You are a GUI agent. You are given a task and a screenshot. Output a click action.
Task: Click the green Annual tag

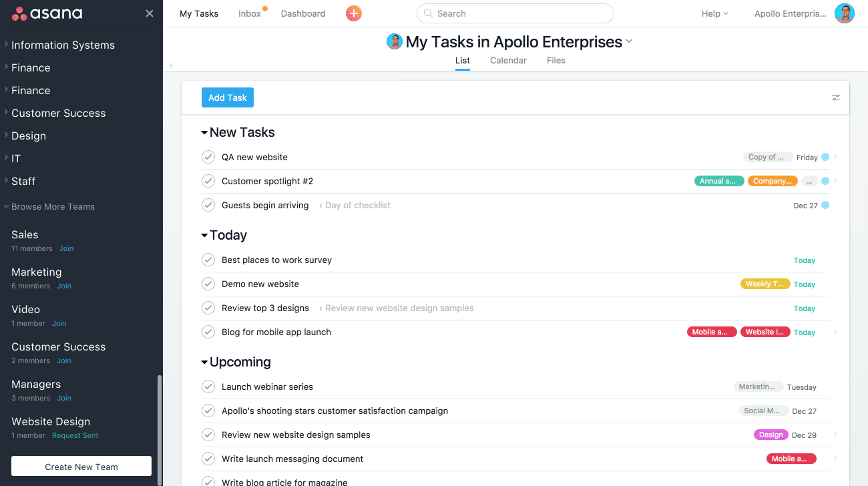point(719,181)
